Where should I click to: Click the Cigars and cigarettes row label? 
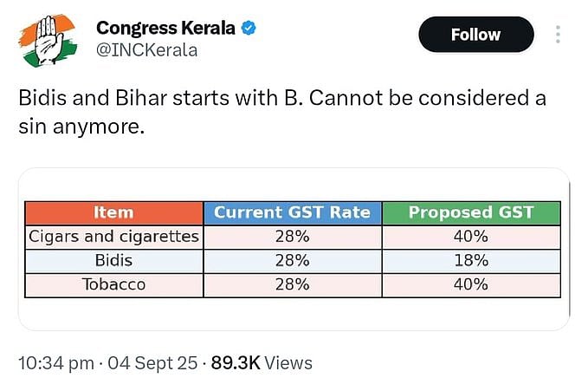pyautogui.click(x=114, y=237)
